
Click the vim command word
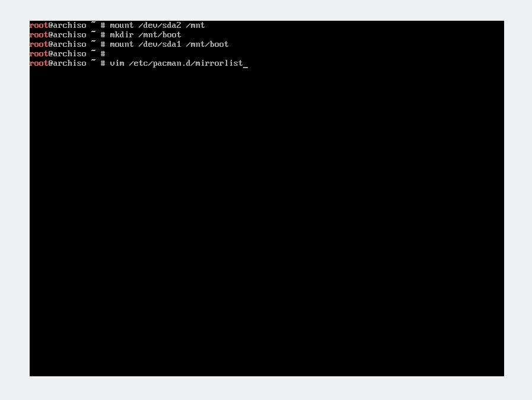117,63
